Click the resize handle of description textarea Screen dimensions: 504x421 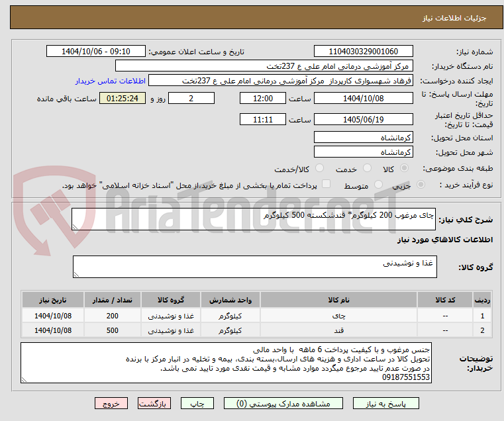click(x=75, y=227)
